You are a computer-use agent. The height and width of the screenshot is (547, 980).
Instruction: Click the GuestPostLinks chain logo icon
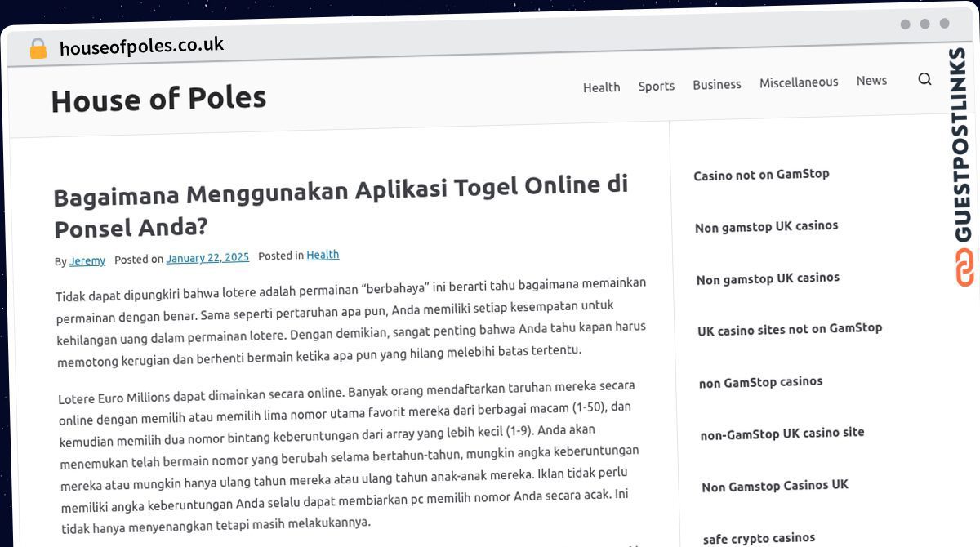(x=964, y=268)
